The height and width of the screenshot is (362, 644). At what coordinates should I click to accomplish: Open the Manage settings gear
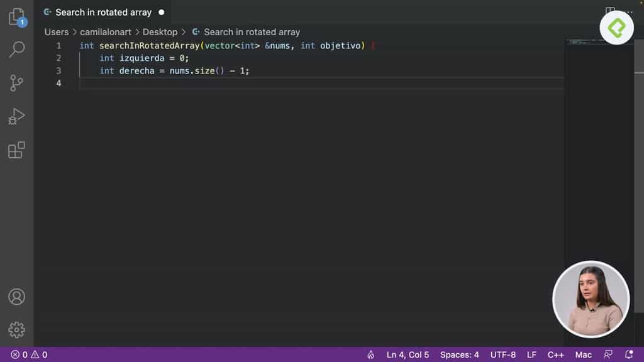coord(16,329)
